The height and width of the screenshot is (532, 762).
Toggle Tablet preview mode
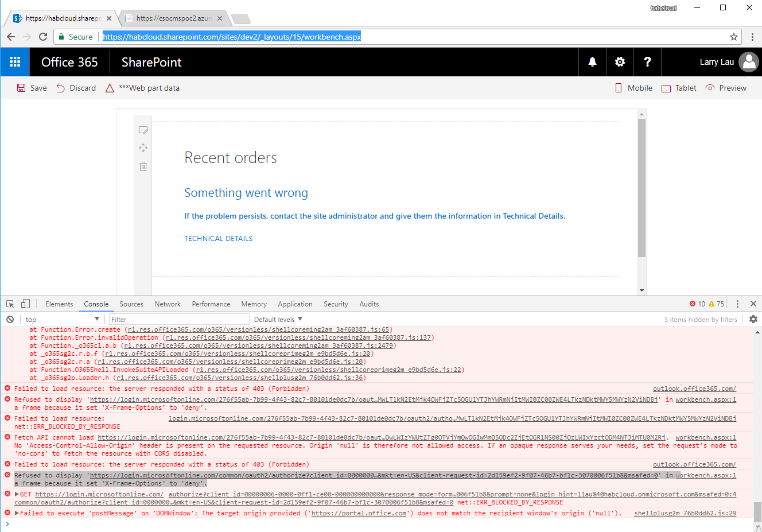[x=678, y=88]
